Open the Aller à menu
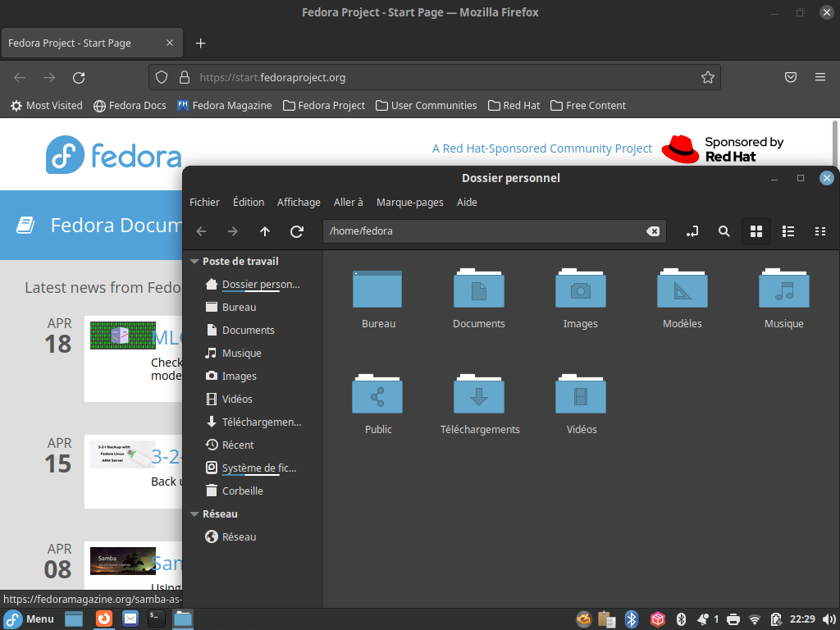Viewport: 840px width, 630px height. click(x=348, y=203)
